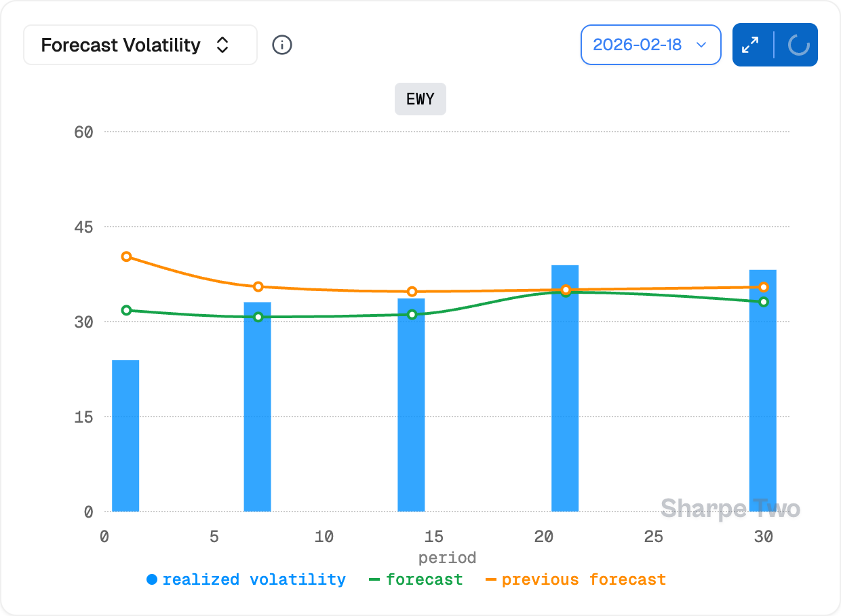Toggle previous forecast series in legend
The width and height of the screenshot is (841, 616).
(x=583, y=580)
